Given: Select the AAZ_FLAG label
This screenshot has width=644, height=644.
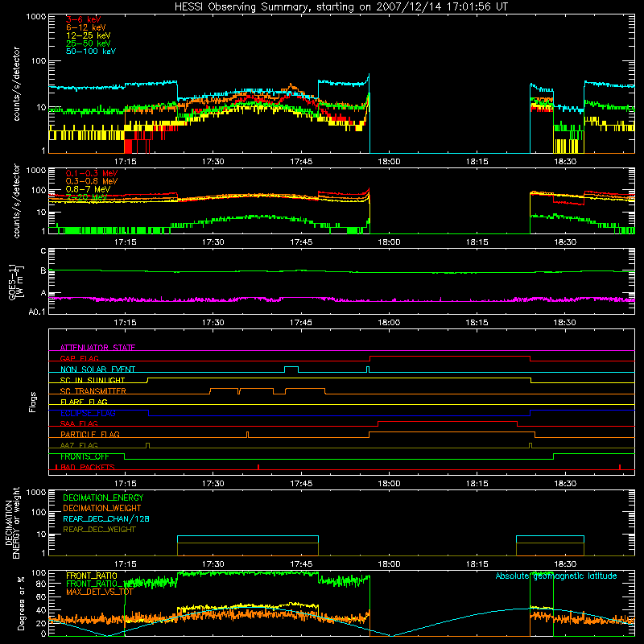Looking at the screenshot, I should point(79,445).
